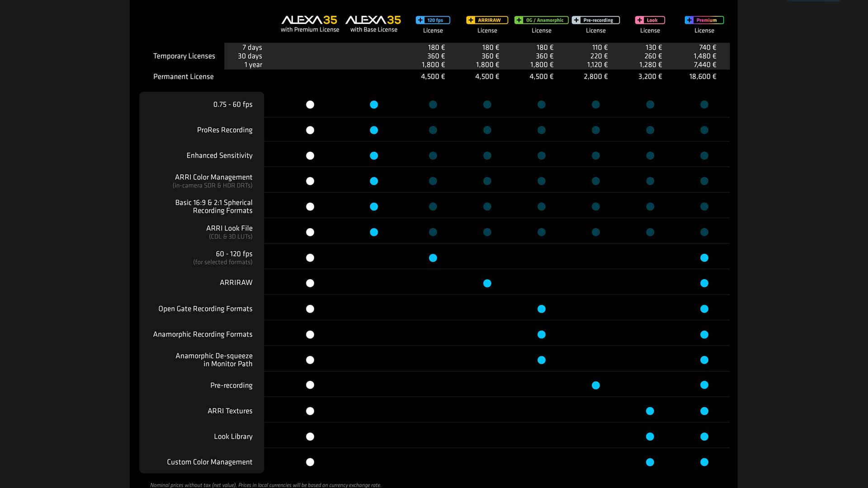
Task: Click Pre-recording dot under Pre-recording License
Action: [595, 385]
